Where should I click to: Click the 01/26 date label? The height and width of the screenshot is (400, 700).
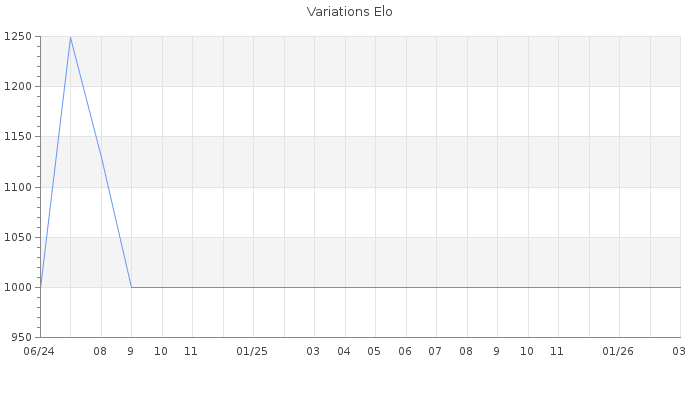coord(619,351)
